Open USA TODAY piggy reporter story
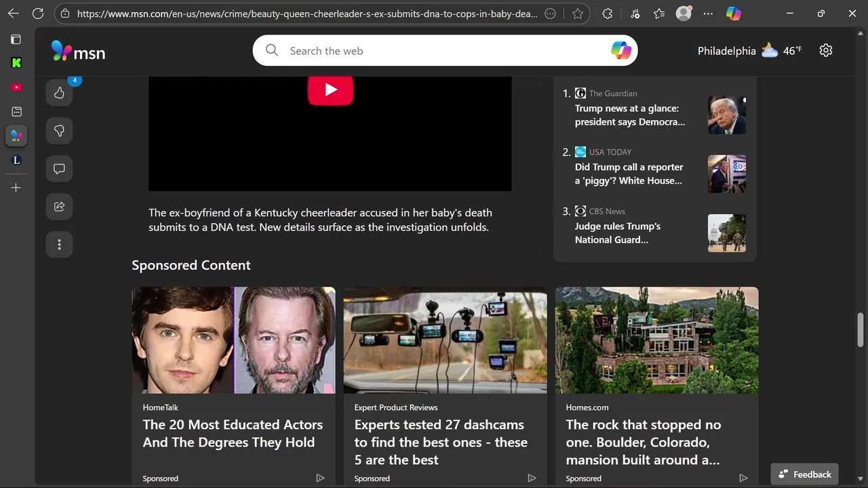Viewport: 868px width, 488px height. click(x=629, y=174)
